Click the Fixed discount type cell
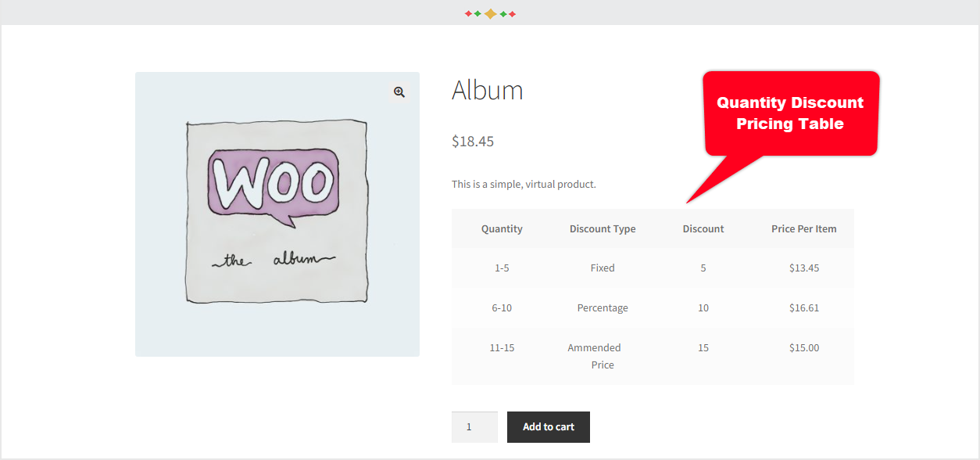This screenshot has height=460, width=980. 603,268
